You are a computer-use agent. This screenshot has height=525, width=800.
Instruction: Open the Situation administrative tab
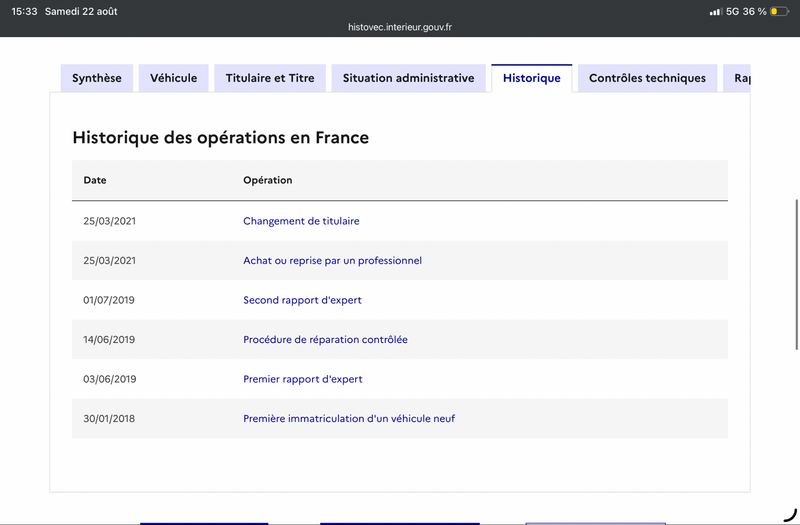pos(409,78)
